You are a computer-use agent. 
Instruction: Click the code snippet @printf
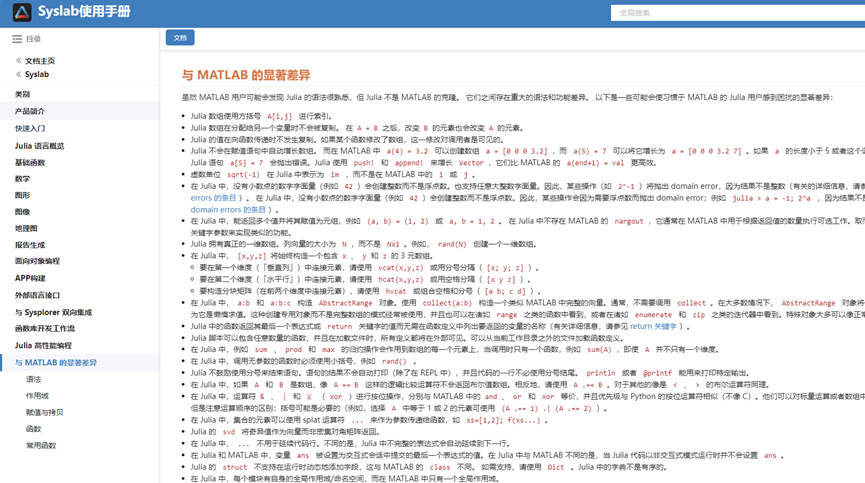657,373
